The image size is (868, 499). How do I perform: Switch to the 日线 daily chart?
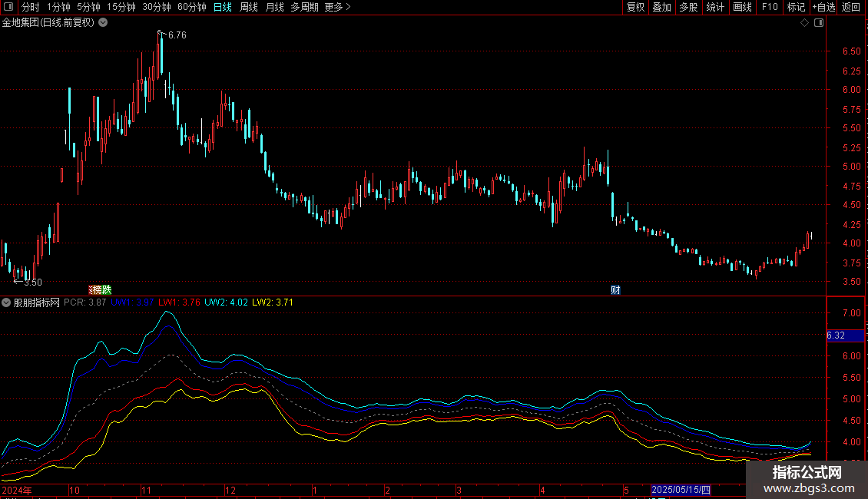(x=223, y=7)
